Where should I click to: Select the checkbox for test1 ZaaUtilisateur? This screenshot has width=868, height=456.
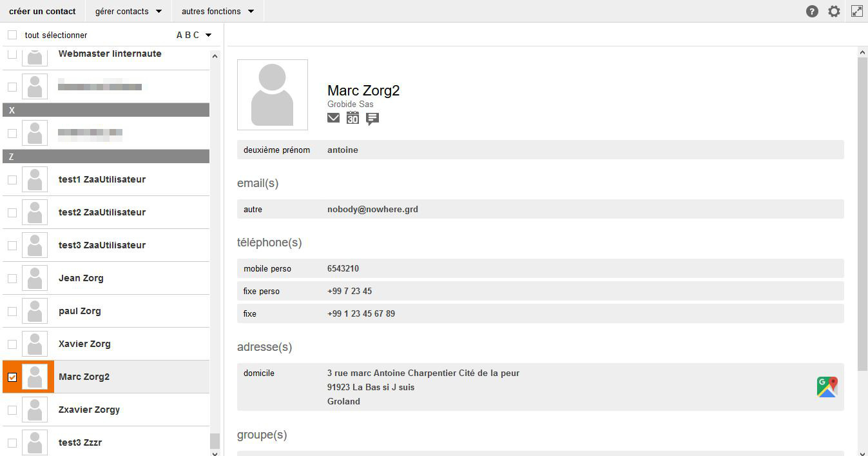point(12,179)
